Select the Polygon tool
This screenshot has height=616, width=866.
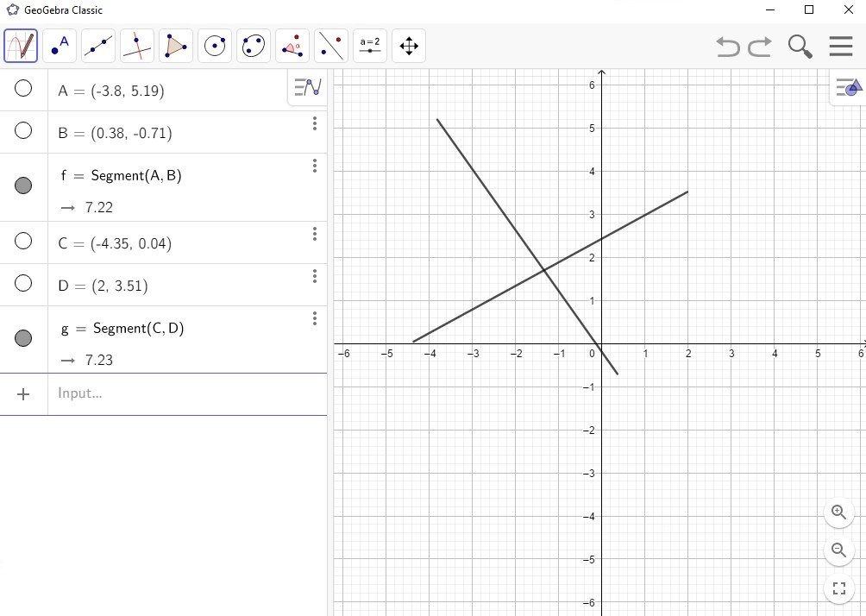click(176, 46)
